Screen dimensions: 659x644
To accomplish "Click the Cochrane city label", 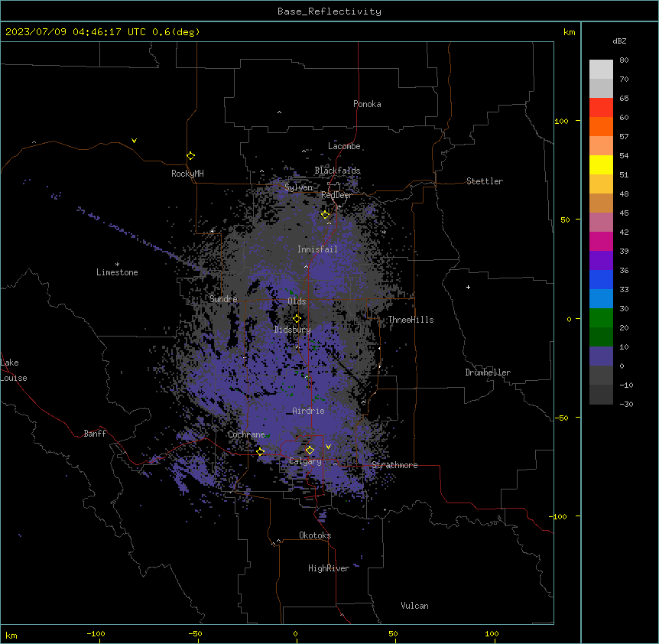I will click(246, 434).
